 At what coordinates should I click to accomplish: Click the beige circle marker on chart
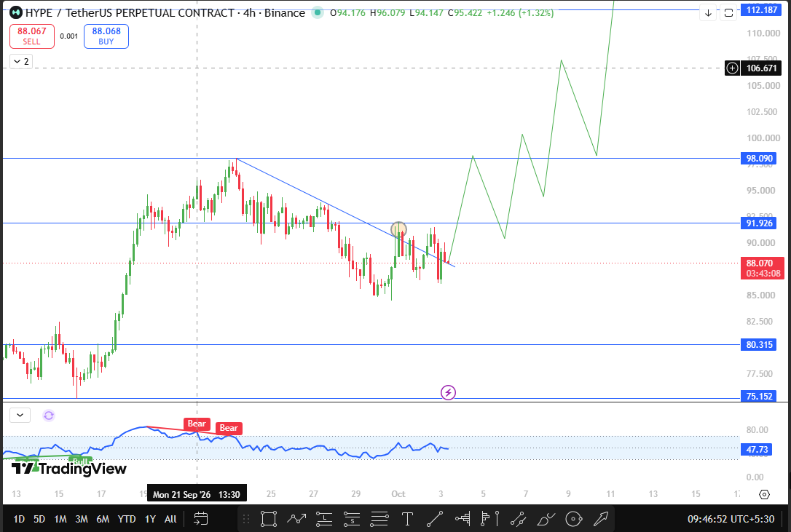pos(398,230)
